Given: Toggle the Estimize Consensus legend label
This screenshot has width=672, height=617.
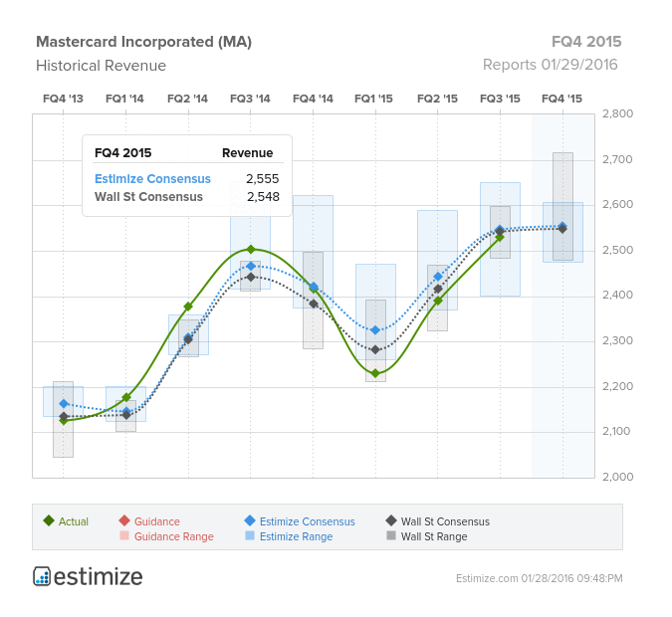Looking at the screenshot, I should (307, 521).
